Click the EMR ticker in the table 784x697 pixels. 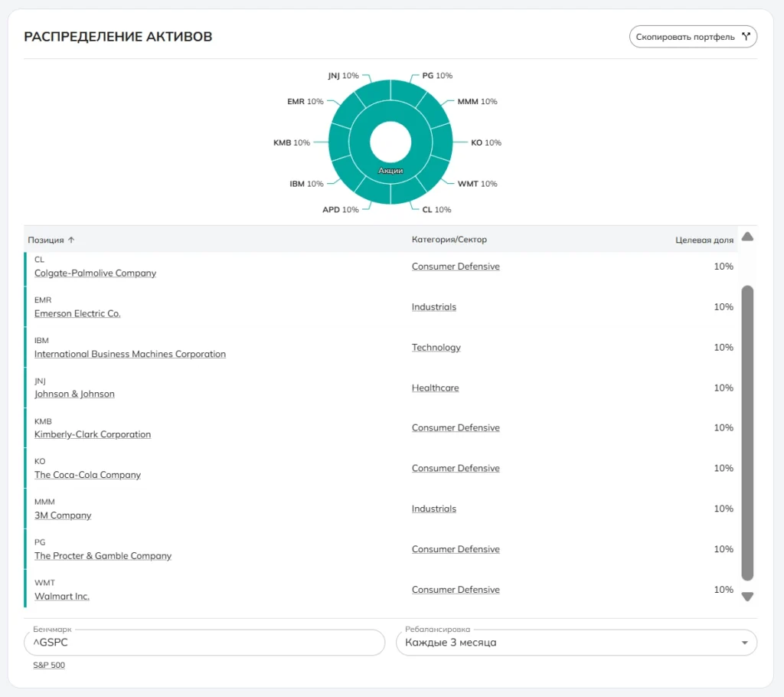point(43,300)
